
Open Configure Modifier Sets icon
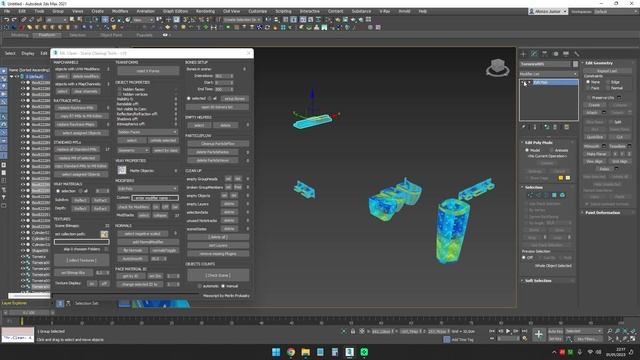coord(567,127)
